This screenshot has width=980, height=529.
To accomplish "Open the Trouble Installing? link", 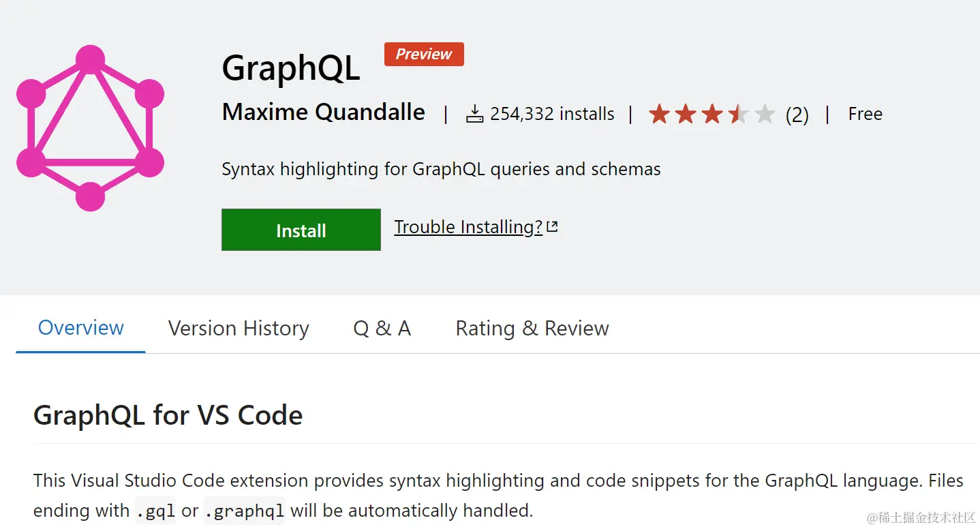I will [468, 227].
